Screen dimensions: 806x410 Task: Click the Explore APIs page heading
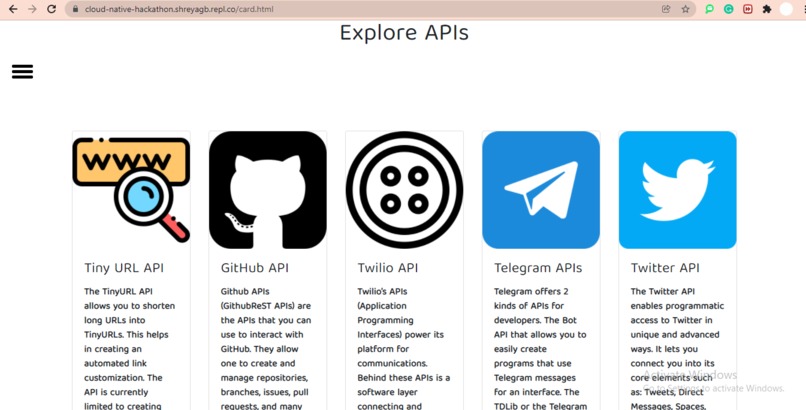404,32
